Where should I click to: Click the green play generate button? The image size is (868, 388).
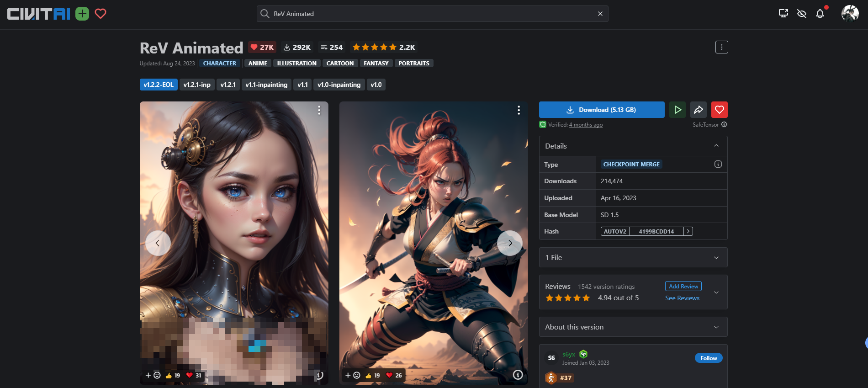[677, 110]
